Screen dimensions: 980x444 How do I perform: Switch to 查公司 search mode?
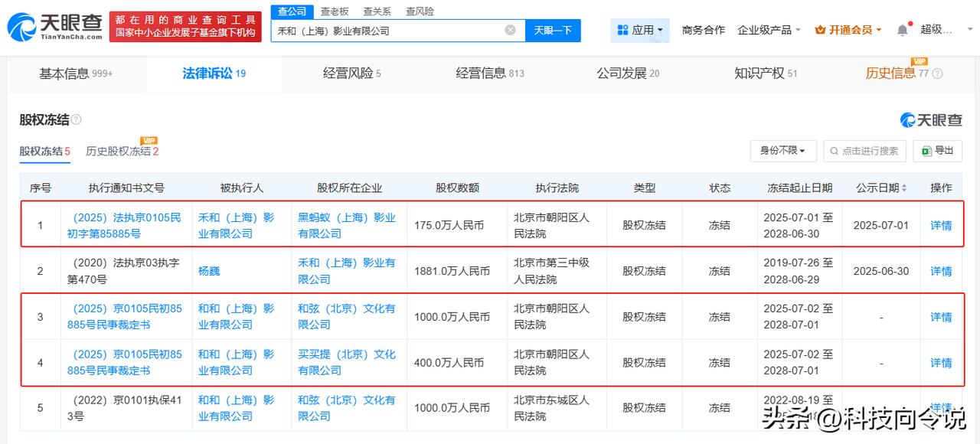292,11
